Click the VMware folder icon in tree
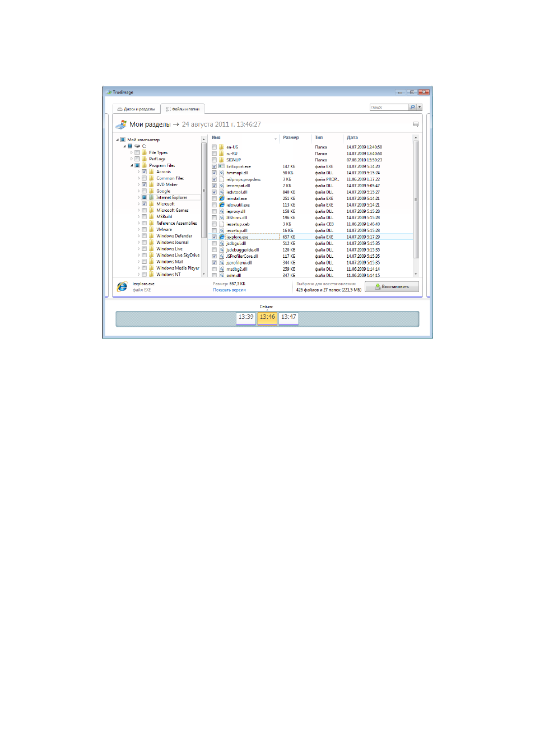 click(152, 230)
